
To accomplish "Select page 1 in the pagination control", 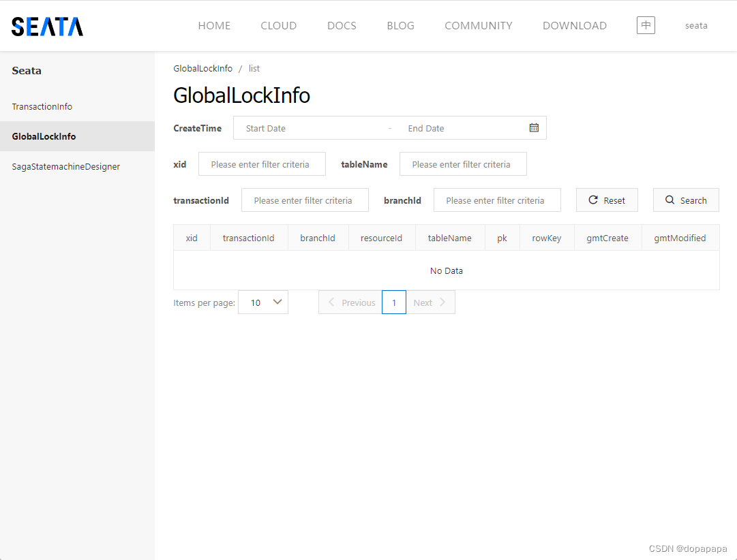I will (393, 302).
